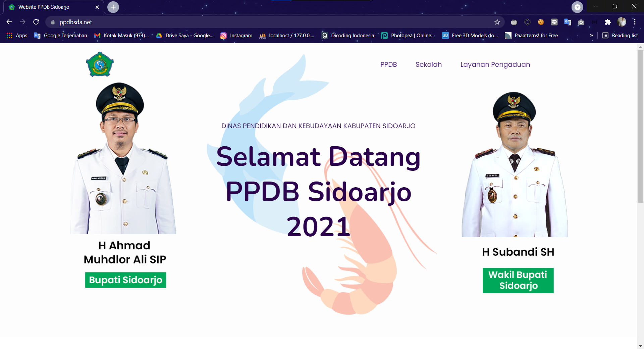644x349 pixels.
Task: Open the LINE extension icon
Action: pos(554,22)
